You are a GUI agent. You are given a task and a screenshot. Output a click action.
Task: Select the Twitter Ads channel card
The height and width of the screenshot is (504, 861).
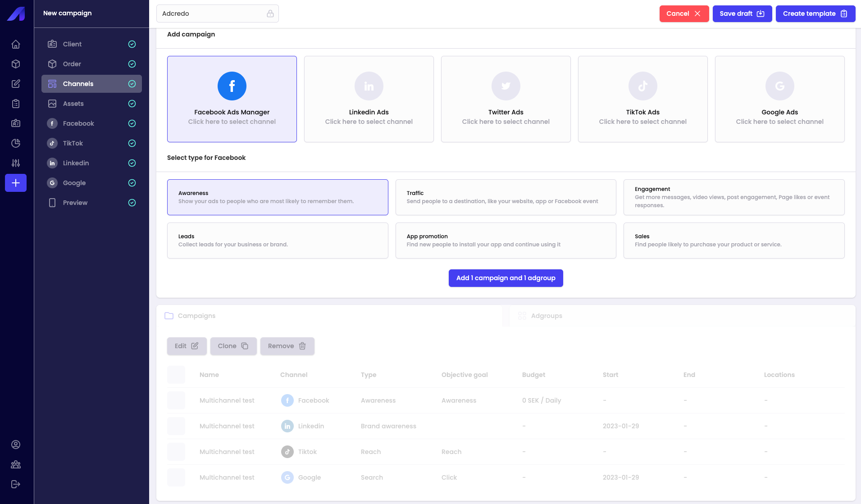click(x=506, y=99)
